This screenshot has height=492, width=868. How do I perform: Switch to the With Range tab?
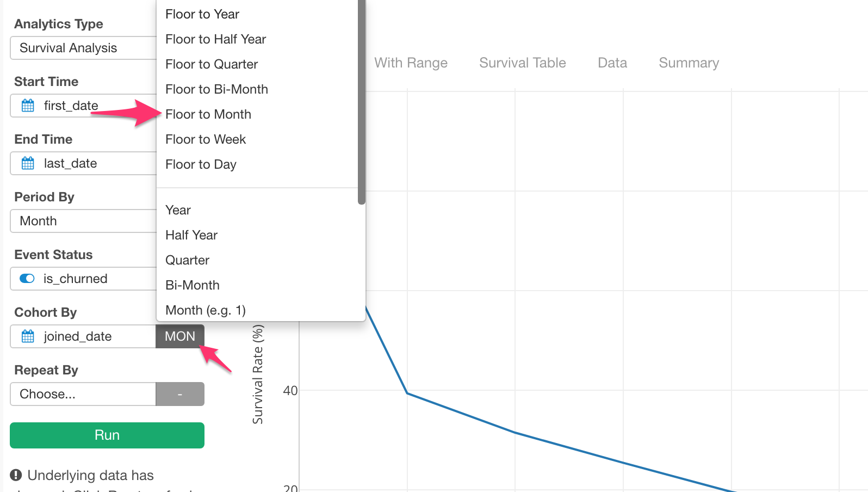click(x=411, y=63)
